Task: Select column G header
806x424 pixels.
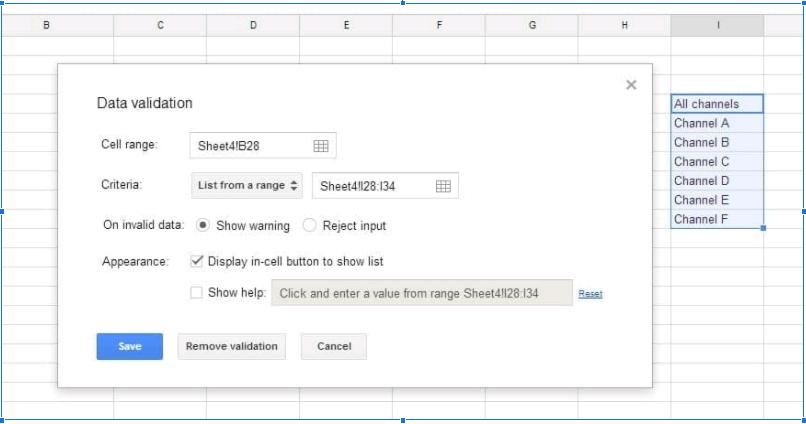Action: click(x=532, y=25)
